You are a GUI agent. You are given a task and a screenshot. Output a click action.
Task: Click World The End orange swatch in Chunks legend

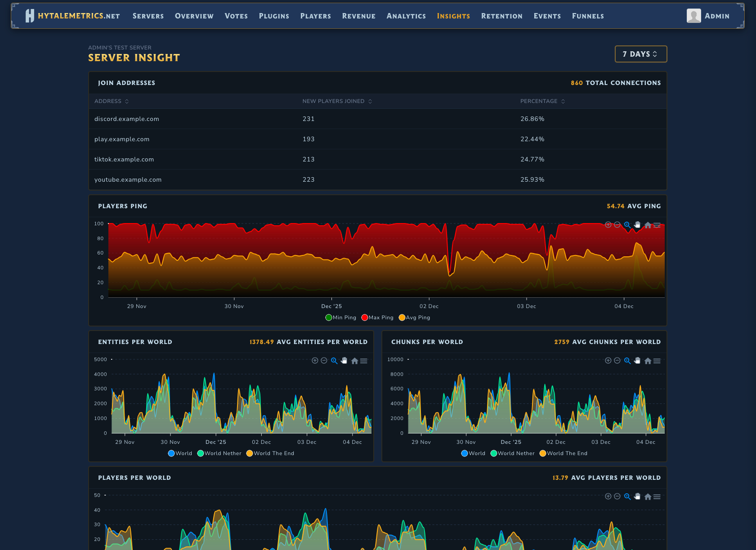pos(543,453)
